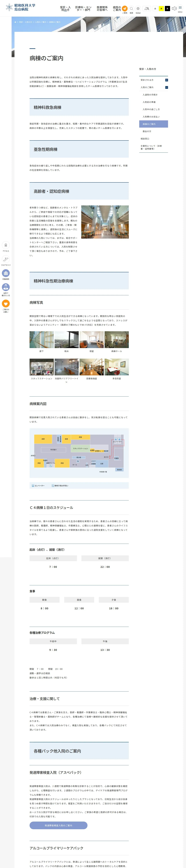Open the 図書勉強室 photo

(92, 367)
